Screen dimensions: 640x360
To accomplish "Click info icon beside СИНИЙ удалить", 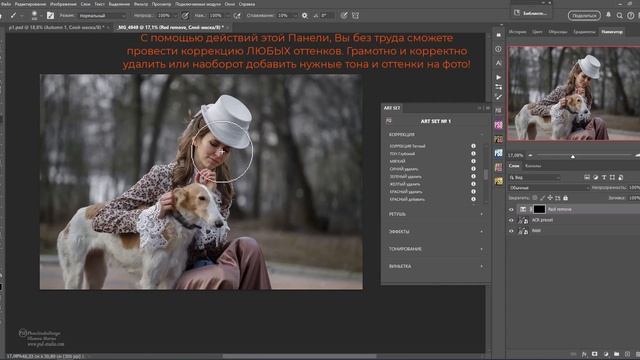I will point(473,169).
